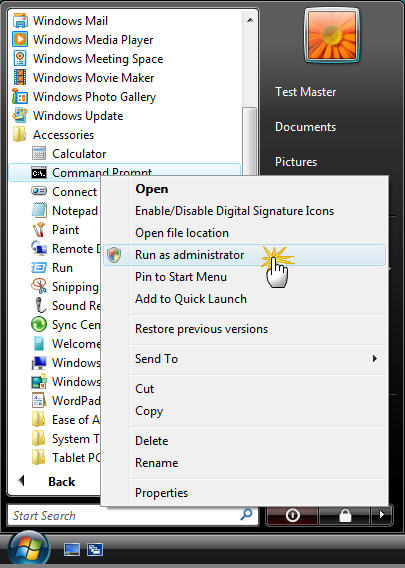This screenshot has height=568, width=405.
Task: Click the search magnifier icon
Action: [x=247, y=514]
